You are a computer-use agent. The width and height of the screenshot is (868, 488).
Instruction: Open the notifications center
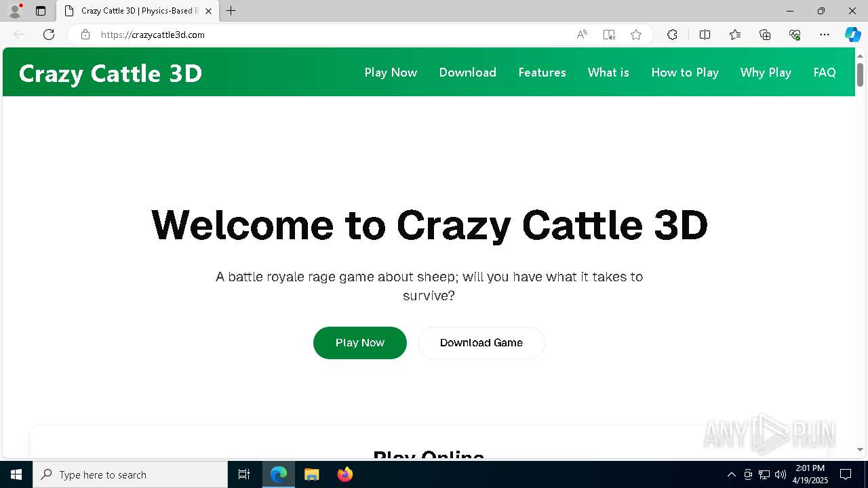(x=846, y=474)
